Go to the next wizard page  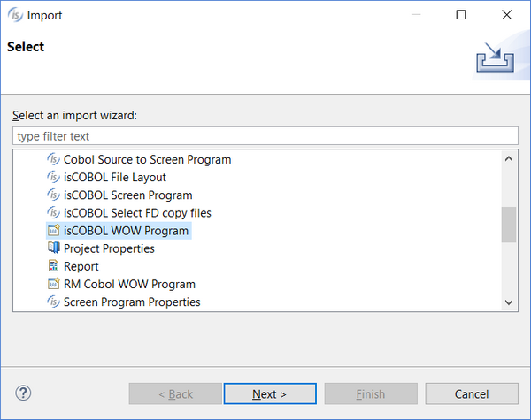click(270, 393)
